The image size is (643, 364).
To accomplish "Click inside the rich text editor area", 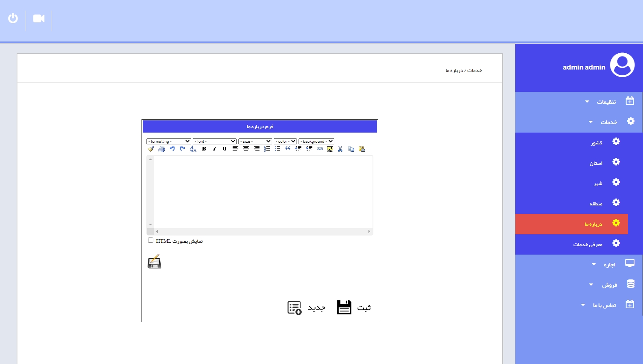I will coord(263,191).
